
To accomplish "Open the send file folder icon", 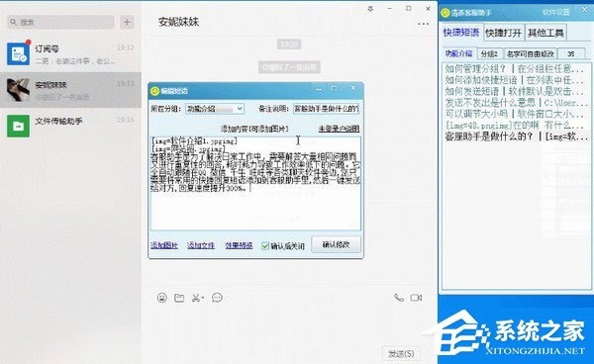I will (179, 298).
